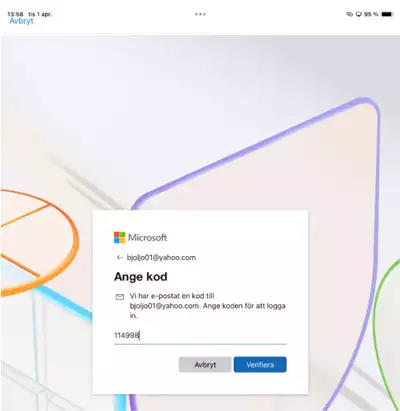The width and height of the screenshot is (400, 411).
Task: Cancel with the gray Avbryt button
Action: pyautogui.click(x=205, y=365)
